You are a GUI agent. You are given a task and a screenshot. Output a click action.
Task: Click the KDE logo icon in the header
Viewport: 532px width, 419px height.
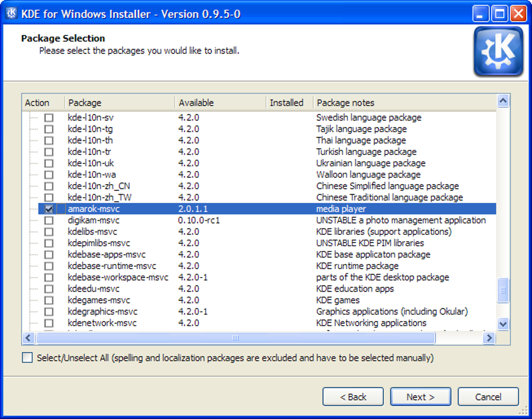tap(499, 51)
